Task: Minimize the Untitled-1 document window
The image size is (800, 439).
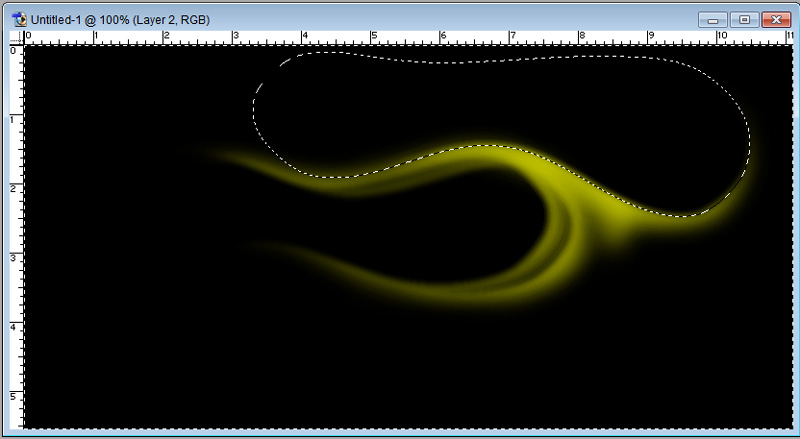Action: click(x=713, y=20)
